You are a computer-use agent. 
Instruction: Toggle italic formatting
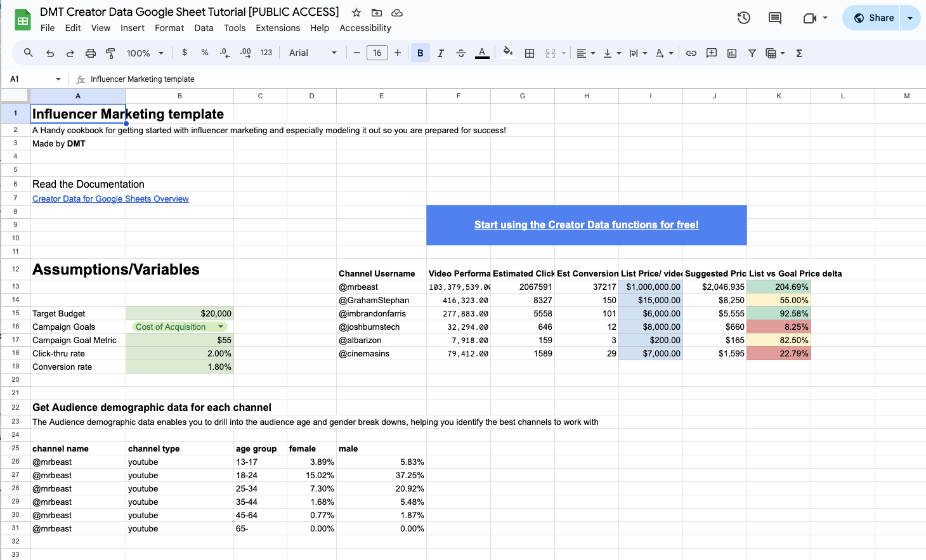click(x=440, y=53)
